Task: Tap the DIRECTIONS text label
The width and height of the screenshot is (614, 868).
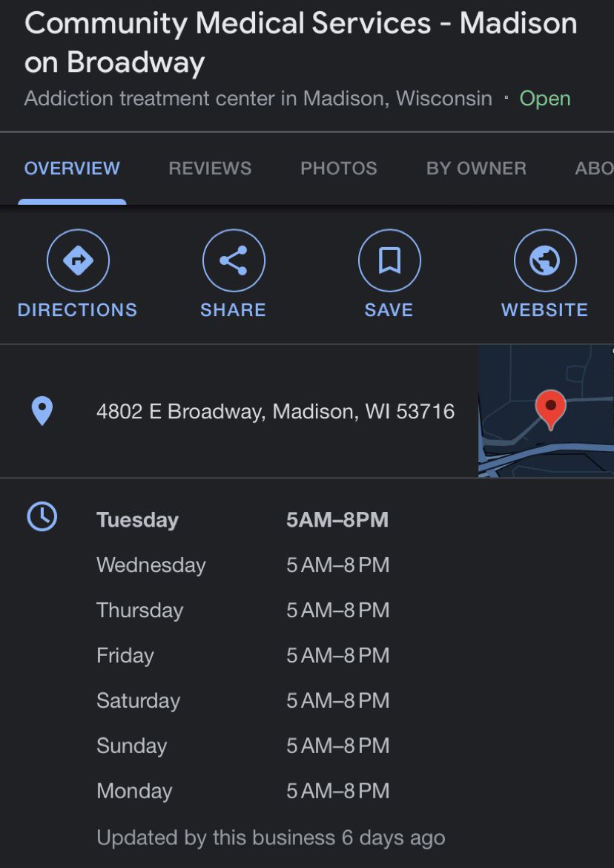Action: click(x=77, y=310)
